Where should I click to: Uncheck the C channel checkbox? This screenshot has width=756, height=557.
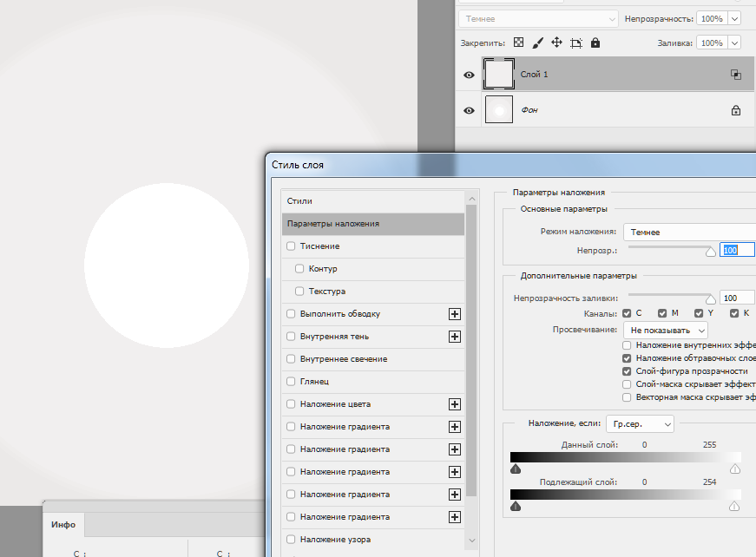click(x=627, y=313)
